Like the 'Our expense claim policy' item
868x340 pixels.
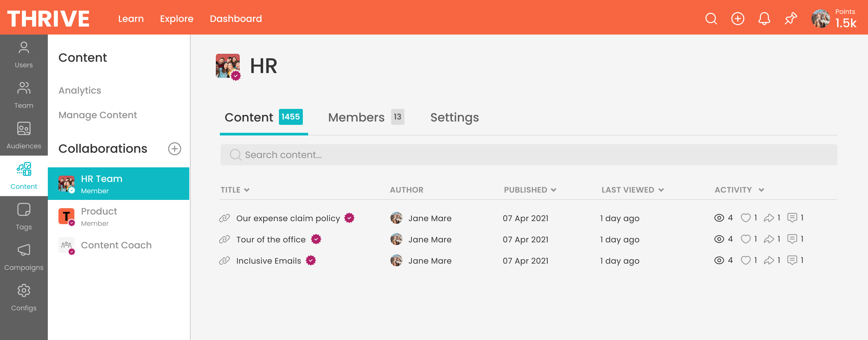coord(745,218)
